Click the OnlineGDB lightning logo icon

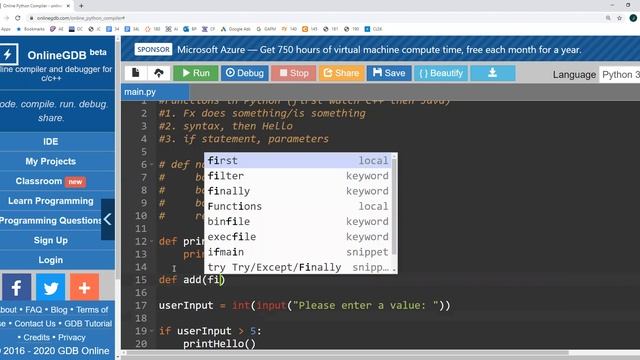pyautogui.click(x=8, y=54)
